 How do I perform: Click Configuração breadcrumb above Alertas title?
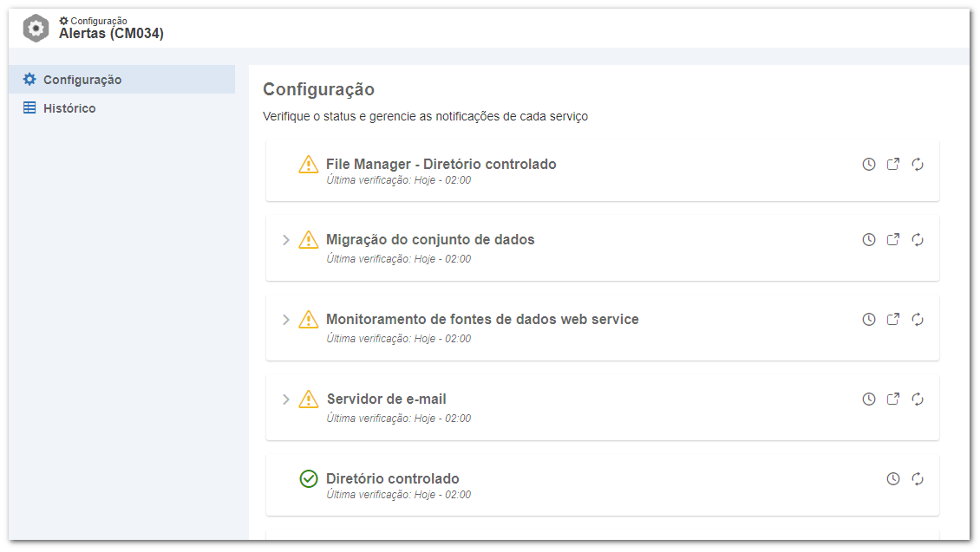[x=93, y=21]
